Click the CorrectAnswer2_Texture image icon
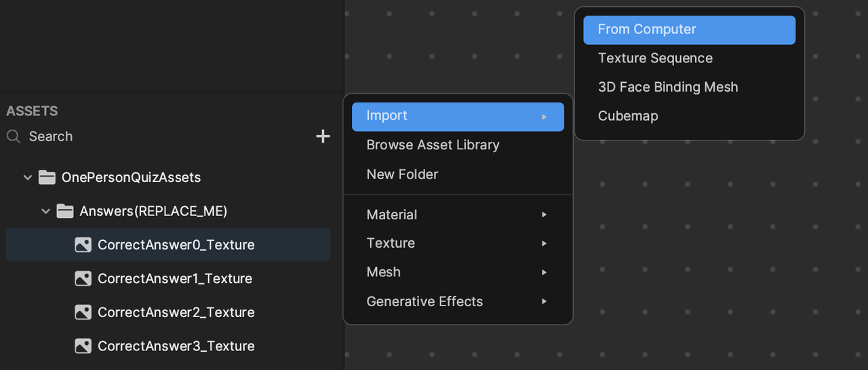This screenshot has height=370, width=868. point(83,312)
